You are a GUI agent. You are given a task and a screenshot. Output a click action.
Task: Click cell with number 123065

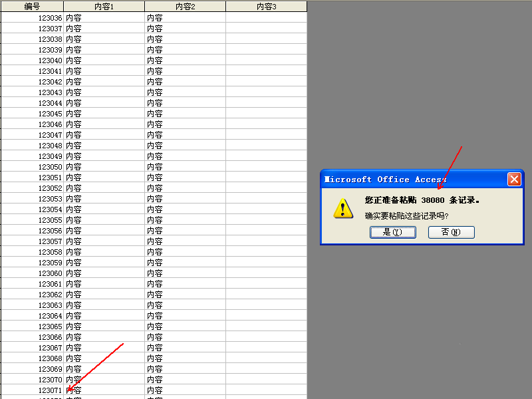coord(32,327)
